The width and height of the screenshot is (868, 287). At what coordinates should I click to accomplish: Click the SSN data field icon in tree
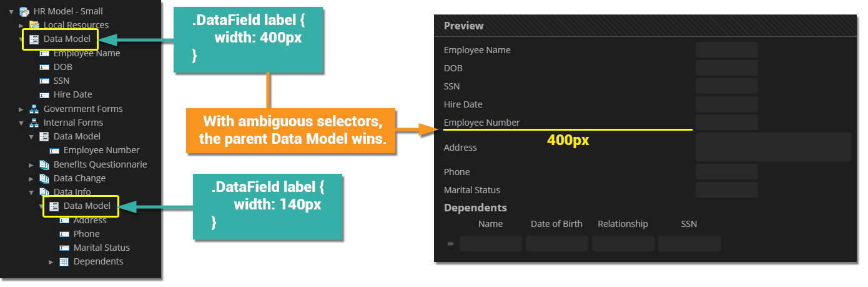[x=44, y=81]
